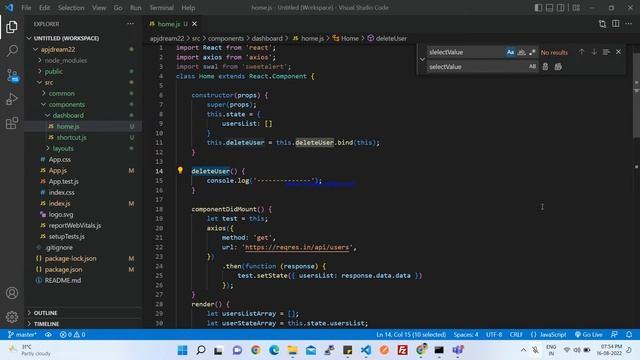Open the Edit menu

(x=44, y=8)
